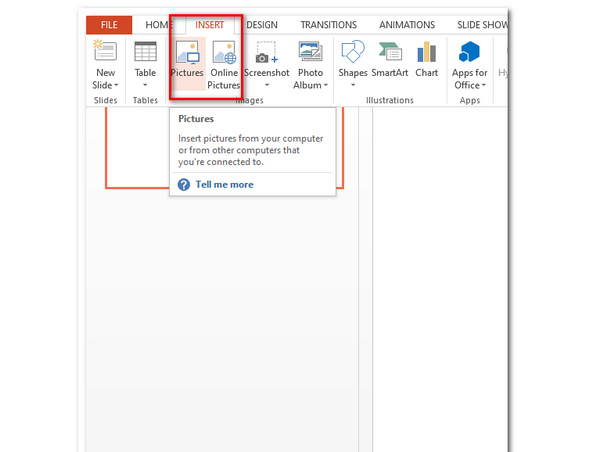Switch to the SLIDE SHOW tab
Screen dimensions: 600x452
pyautogui.click(x=483, y=25)
